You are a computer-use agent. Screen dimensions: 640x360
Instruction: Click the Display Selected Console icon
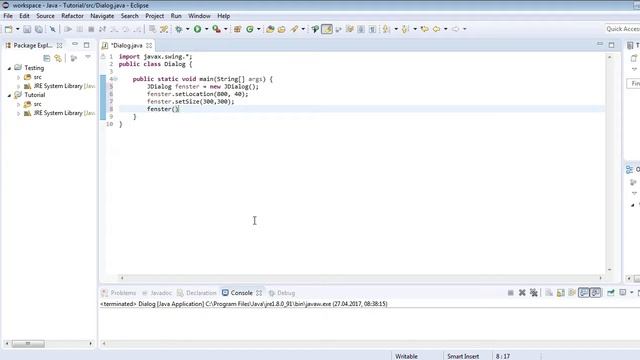pyautogui.click(x=622, y=293)
